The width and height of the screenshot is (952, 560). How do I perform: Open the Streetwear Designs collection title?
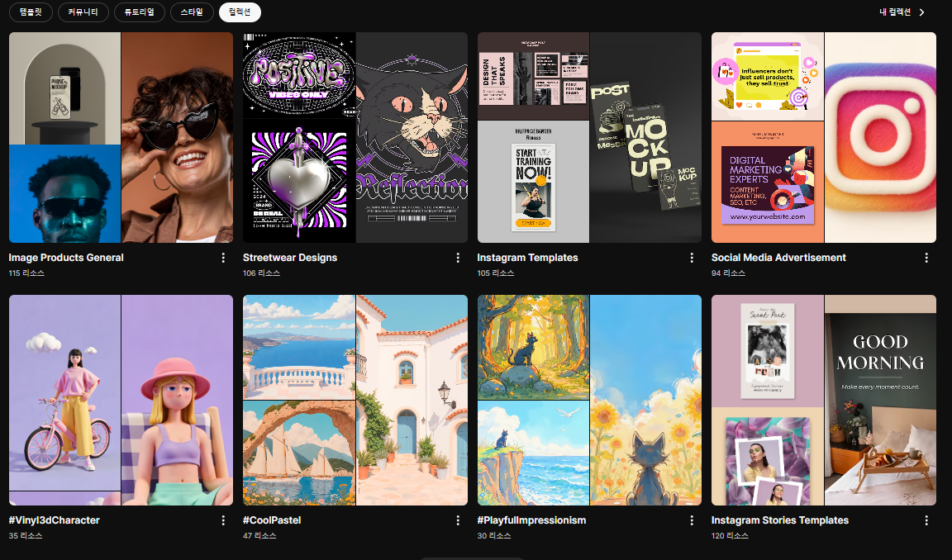tap(290, 258)
